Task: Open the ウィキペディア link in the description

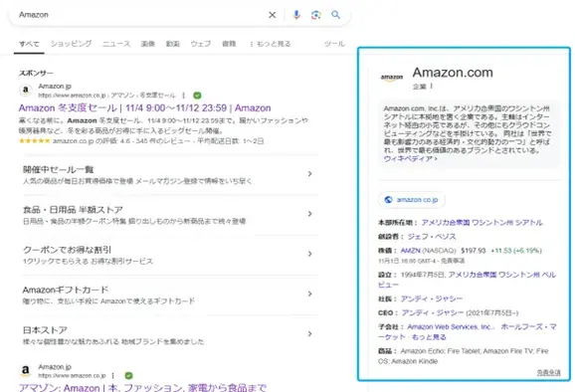Action: point(410,159)
